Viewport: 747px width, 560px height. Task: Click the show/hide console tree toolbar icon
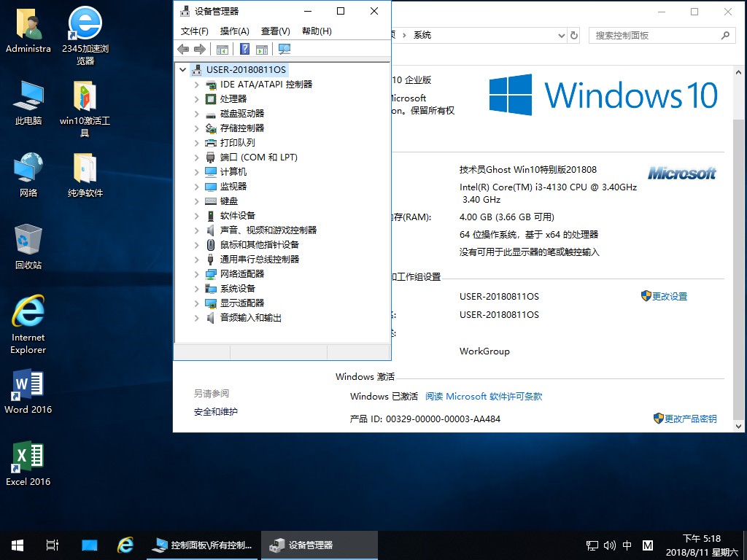[x=222, y=49]
